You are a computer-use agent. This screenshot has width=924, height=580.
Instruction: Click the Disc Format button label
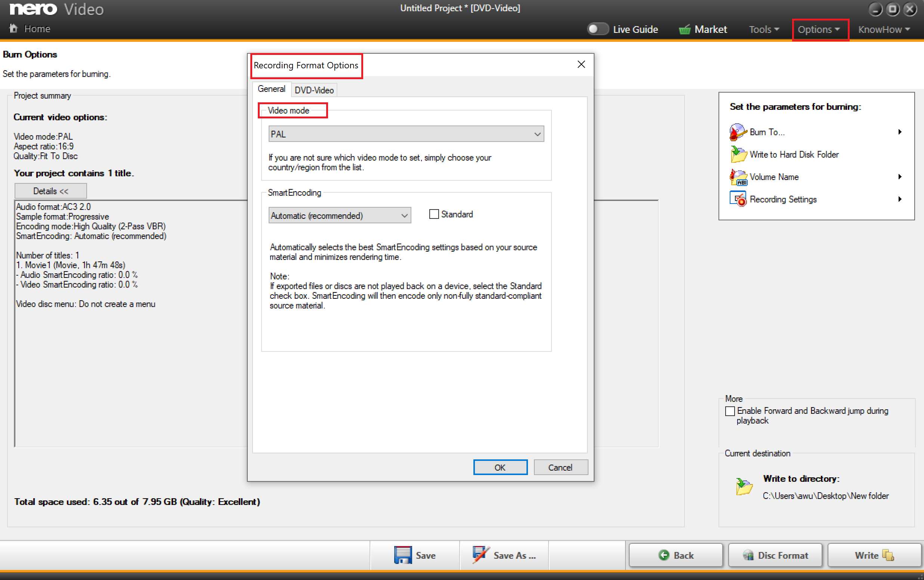(783, 555)
